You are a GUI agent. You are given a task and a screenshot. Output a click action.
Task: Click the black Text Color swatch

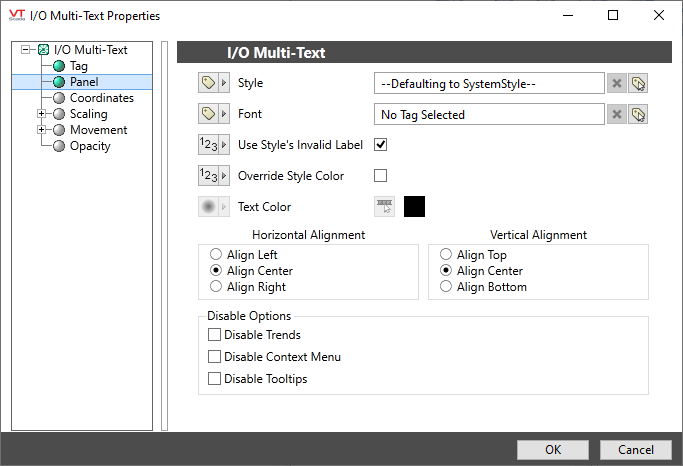click(x=414, y=207)
